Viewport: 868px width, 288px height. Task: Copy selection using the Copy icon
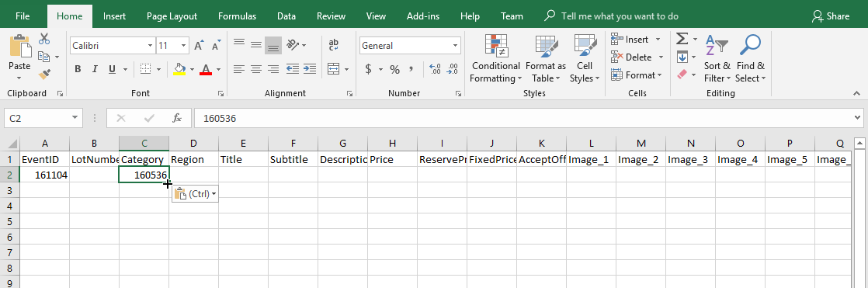coord(44,57)
